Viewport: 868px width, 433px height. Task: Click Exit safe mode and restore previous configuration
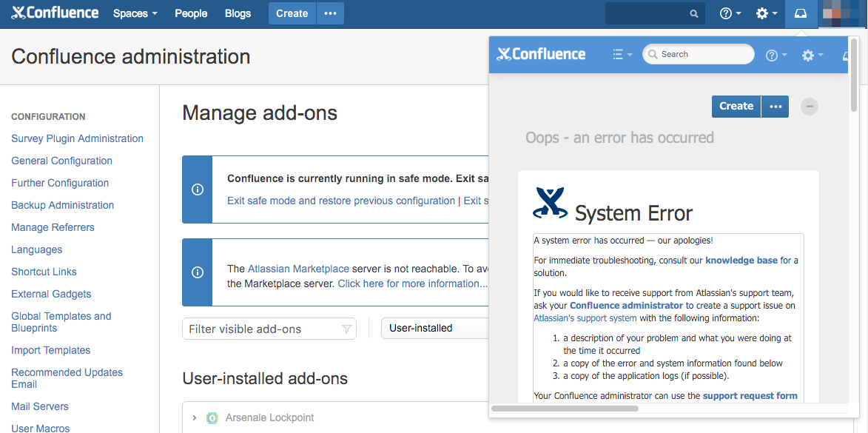click(x=341, y=201)
